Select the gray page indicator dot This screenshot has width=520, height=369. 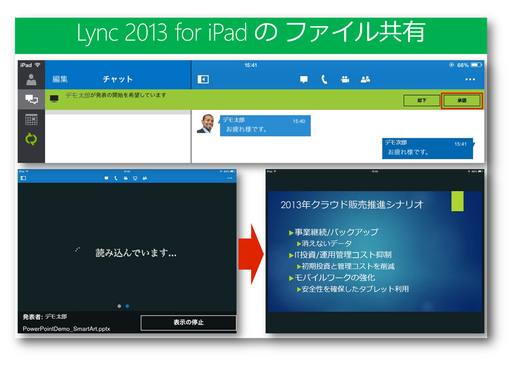[x=119, y=306]
